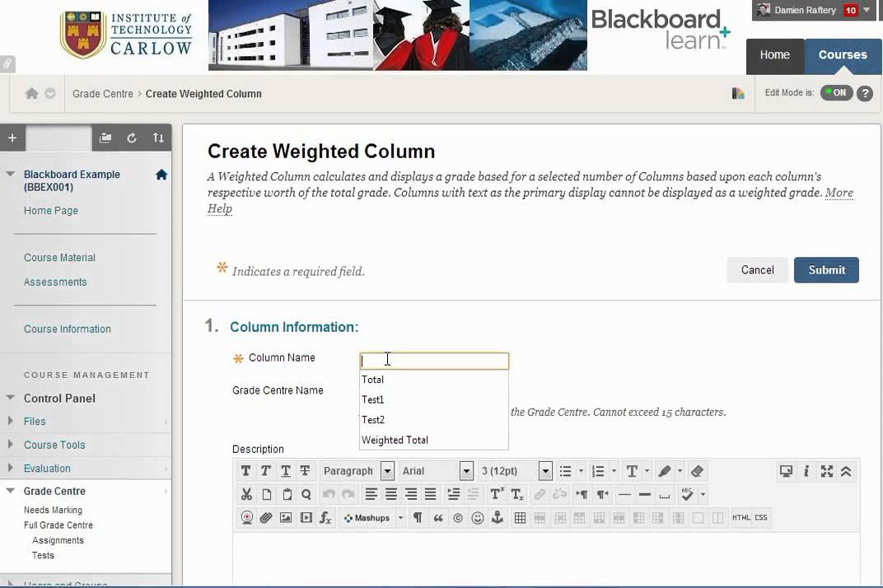Image resolution: width=883 pixels, height=588 pixels.
Task: Toggle bold text in the description editor
Action: click(x=245, y=471)
